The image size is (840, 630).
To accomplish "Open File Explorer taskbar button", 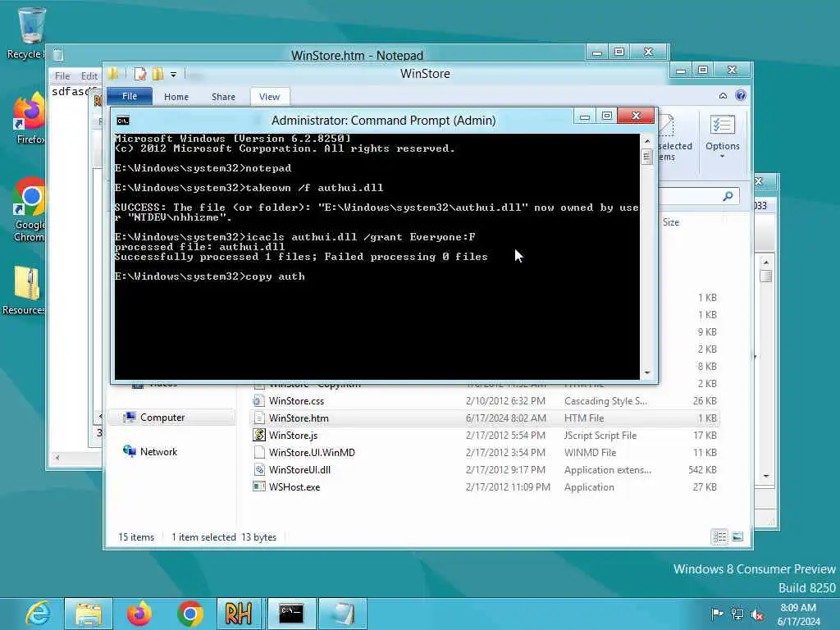I will pos(89,614).
